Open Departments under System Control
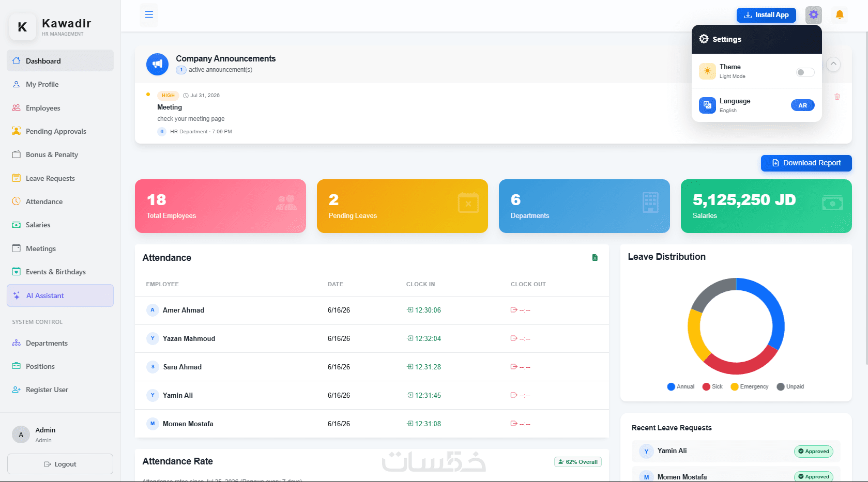Image resolution: width=868 pixels, height=482 pixels. tap(60, 343)
